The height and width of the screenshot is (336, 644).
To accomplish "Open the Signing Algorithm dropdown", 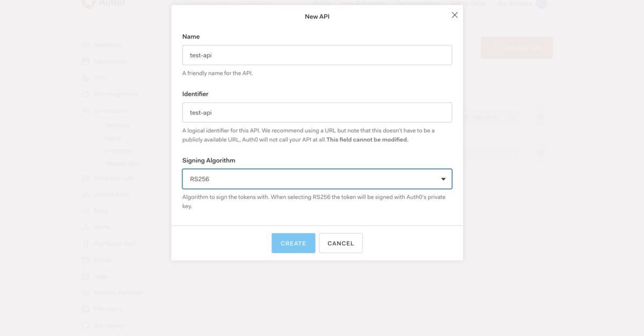I will point(317,179).
